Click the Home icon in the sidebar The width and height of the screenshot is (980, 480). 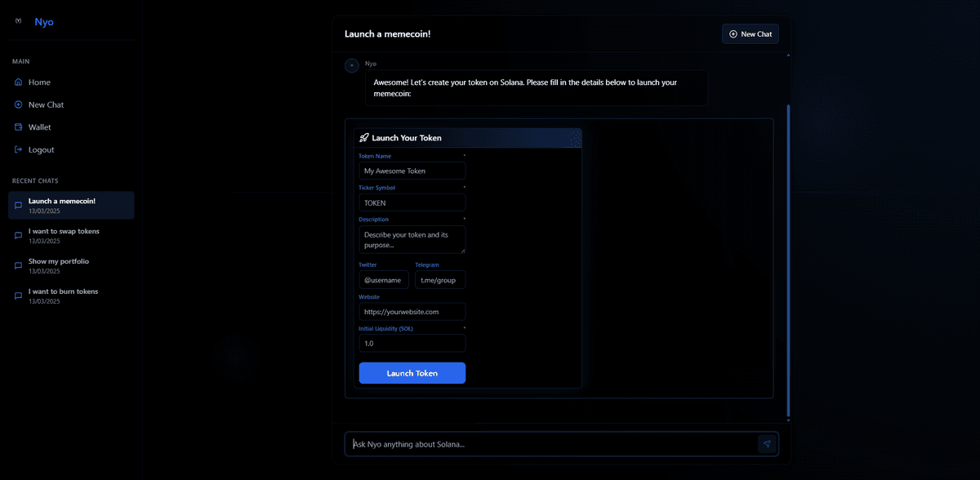(18, 82)
